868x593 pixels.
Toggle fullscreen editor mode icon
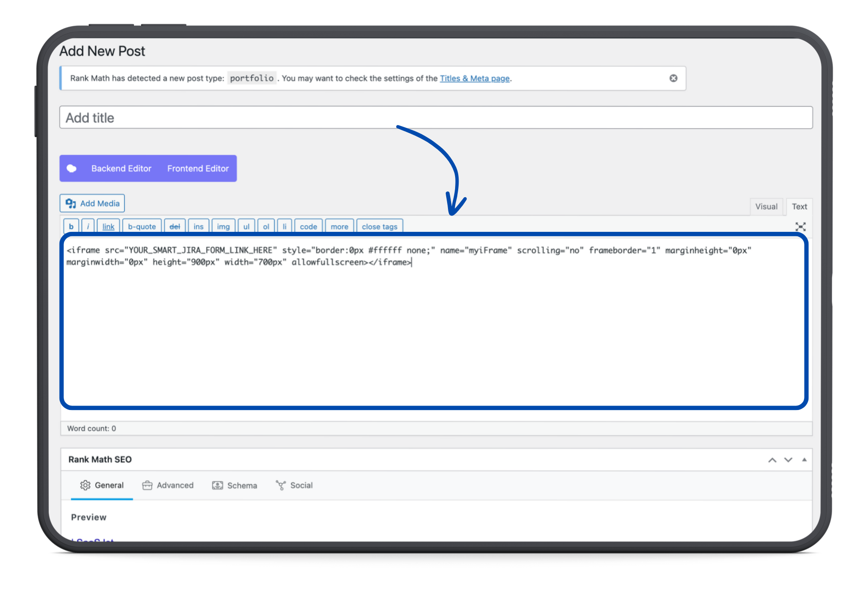pyautogui.click(x=801, y=227)
